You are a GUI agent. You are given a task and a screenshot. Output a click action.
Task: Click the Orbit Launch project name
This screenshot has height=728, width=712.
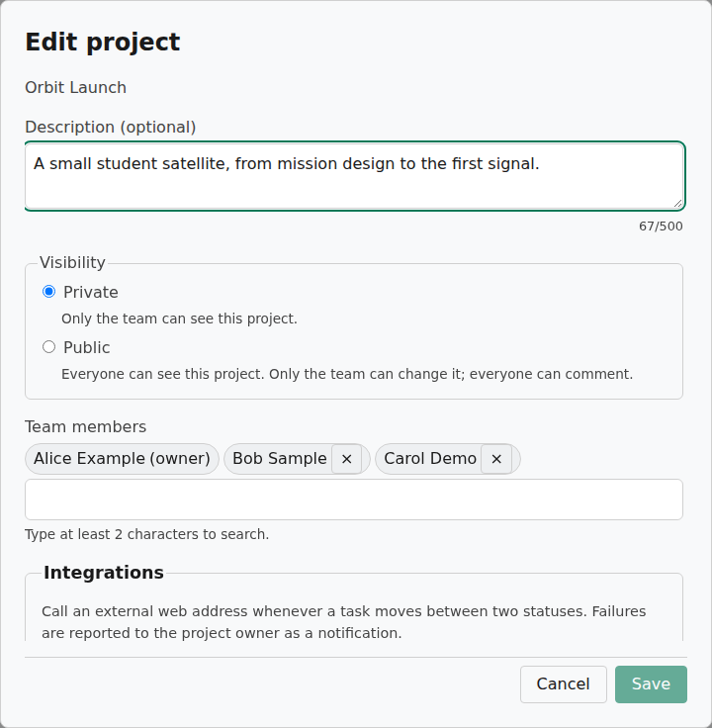tap(76, 87)
